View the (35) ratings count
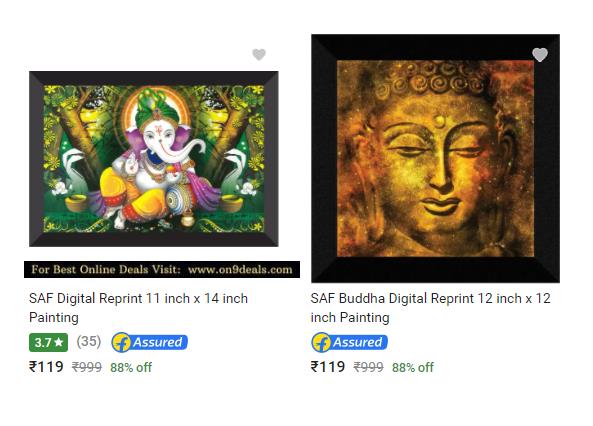Screen dimensions: 593x426 pyautogui.click(x=88, y=341)
